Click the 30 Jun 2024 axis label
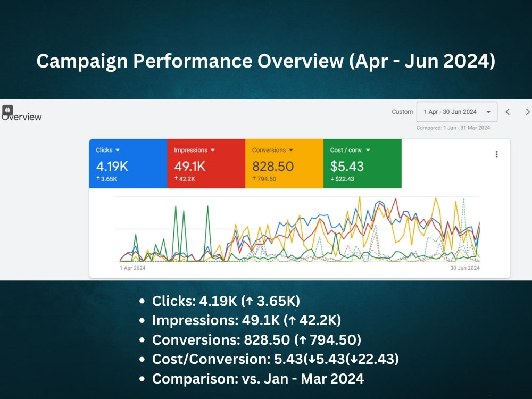 pos(465,268)
